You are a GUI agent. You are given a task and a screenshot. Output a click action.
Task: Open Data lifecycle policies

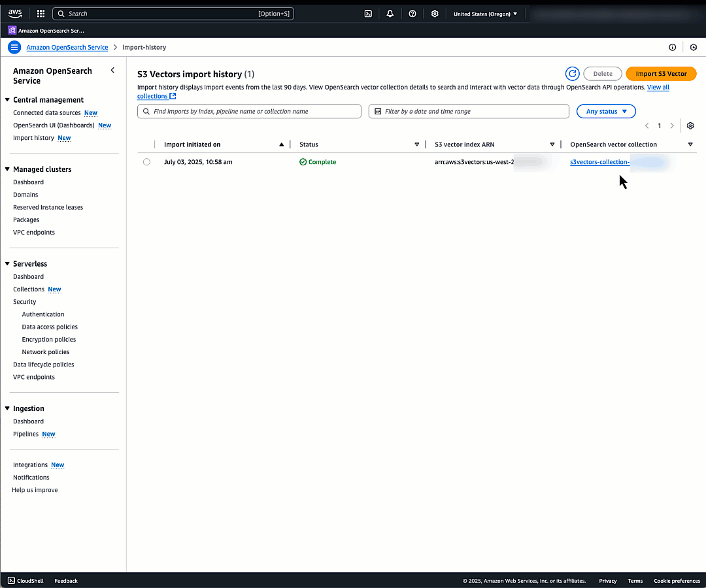pyautogui.click(x=44, y=365)
